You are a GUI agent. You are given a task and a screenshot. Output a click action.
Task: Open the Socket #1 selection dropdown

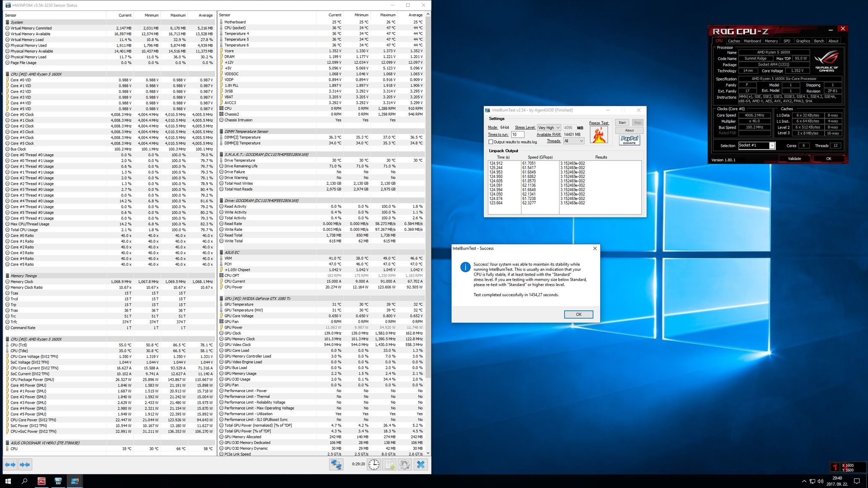coord(757,145)
